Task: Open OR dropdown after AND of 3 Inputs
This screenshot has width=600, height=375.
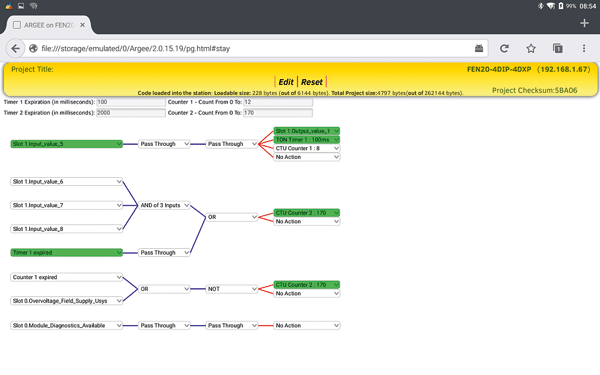Action: 232,217
